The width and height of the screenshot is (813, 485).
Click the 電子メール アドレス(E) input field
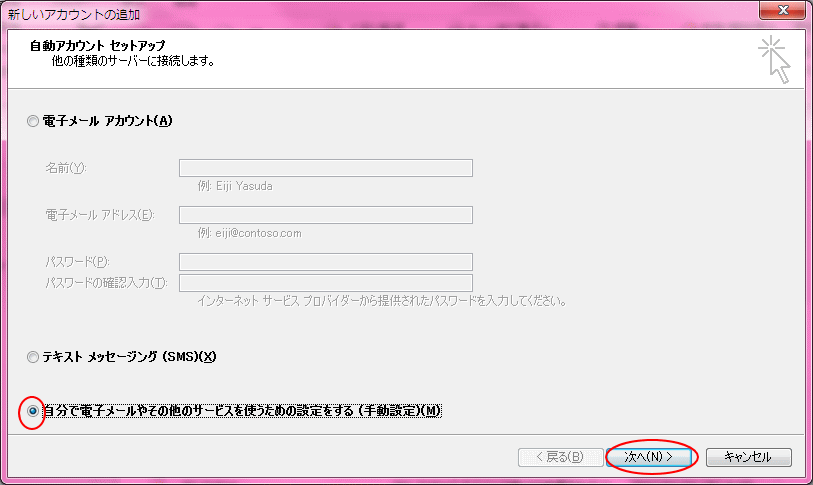click(326, 215)
